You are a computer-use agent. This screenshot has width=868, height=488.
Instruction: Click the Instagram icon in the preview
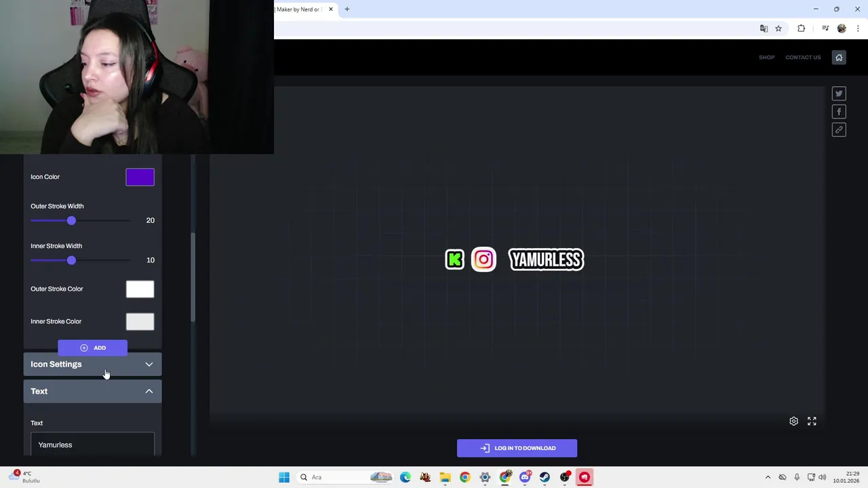tap(484, 259)
